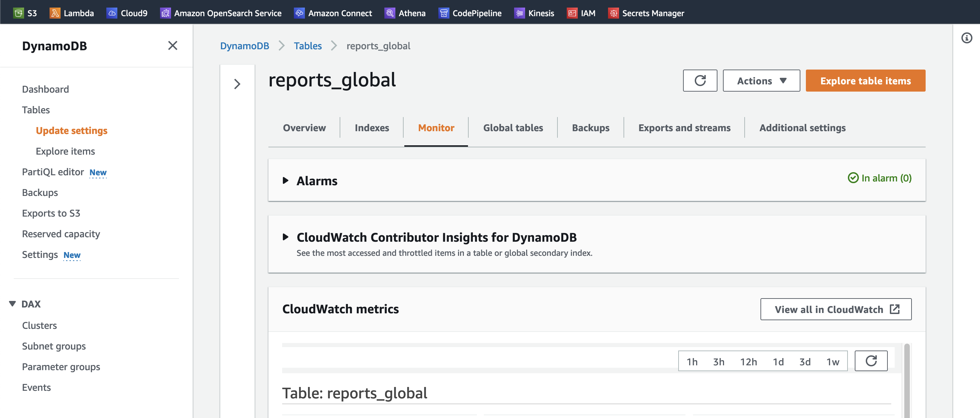The height and width of the screenshot is (418, 980).
Task: Click the reports_global breadcrumb text
Action: point(378,46)
